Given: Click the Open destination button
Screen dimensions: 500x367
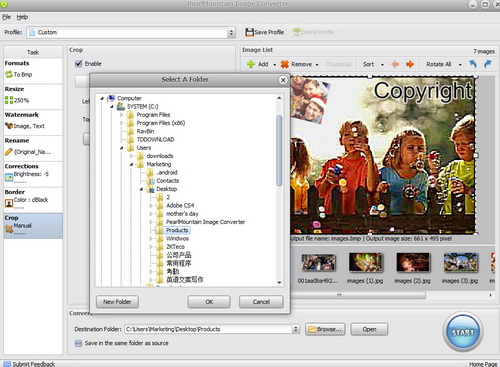Looking at the screenshot, I should click(x=369, y=329).
